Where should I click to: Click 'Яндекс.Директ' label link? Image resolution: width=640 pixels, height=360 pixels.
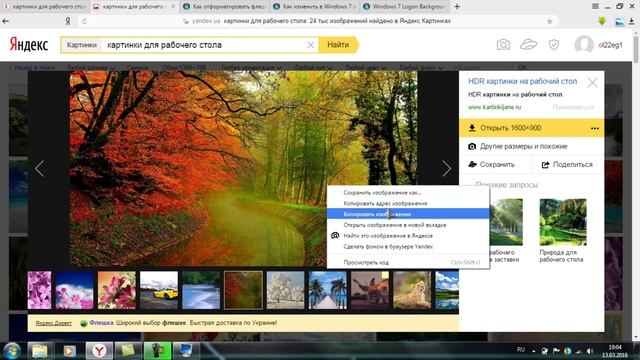click(53, 323)
